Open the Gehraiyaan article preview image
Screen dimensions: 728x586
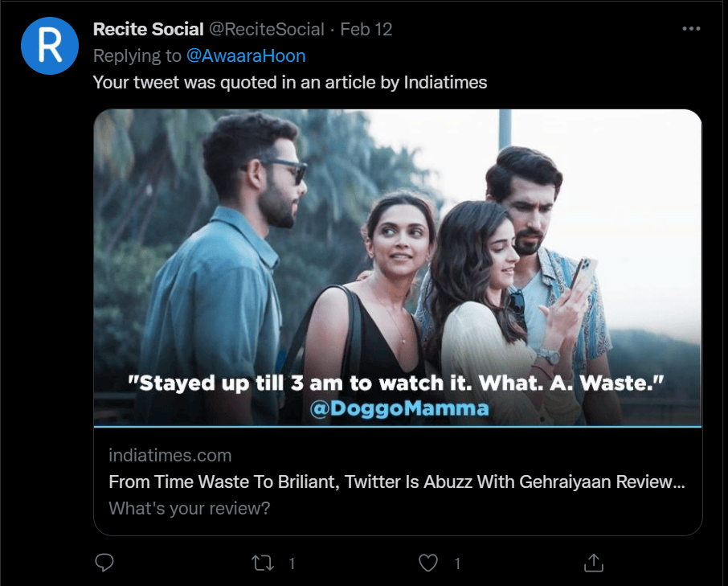398,241
